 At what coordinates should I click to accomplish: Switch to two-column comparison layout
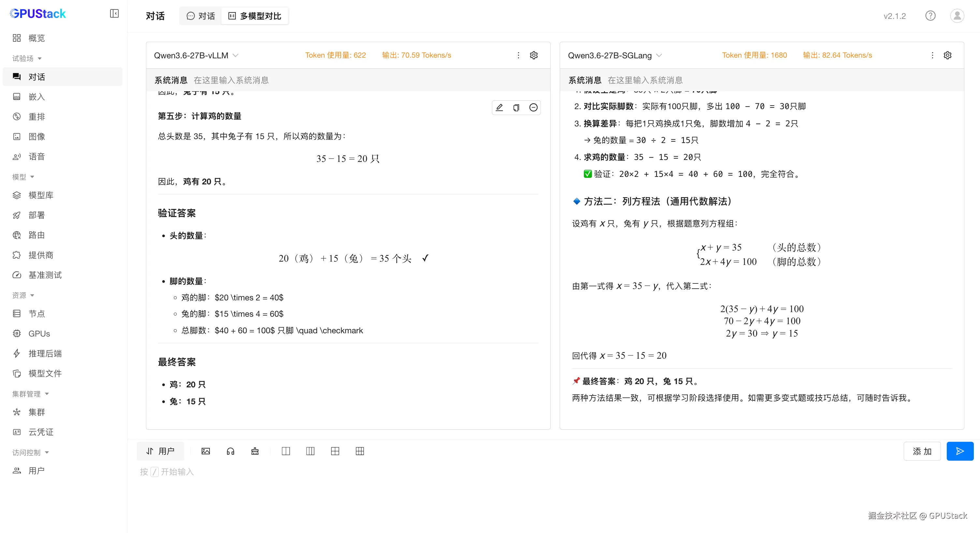[x=286, y=451]
